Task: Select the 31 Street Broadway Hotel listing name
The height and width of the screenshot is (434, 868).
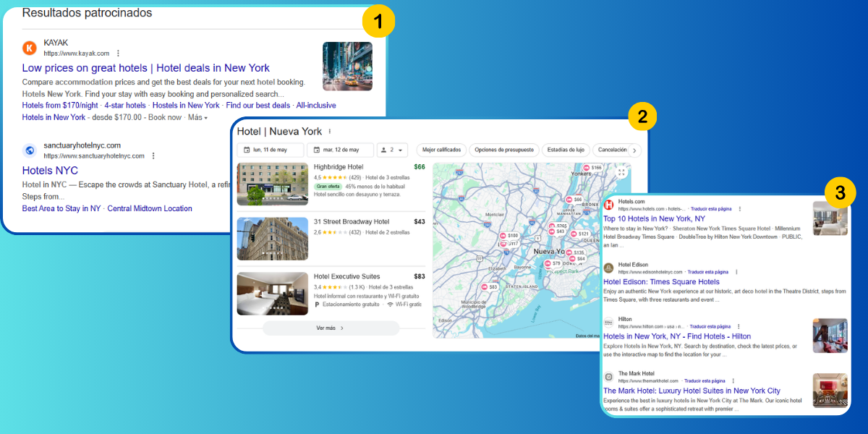Action: [352, 221]
